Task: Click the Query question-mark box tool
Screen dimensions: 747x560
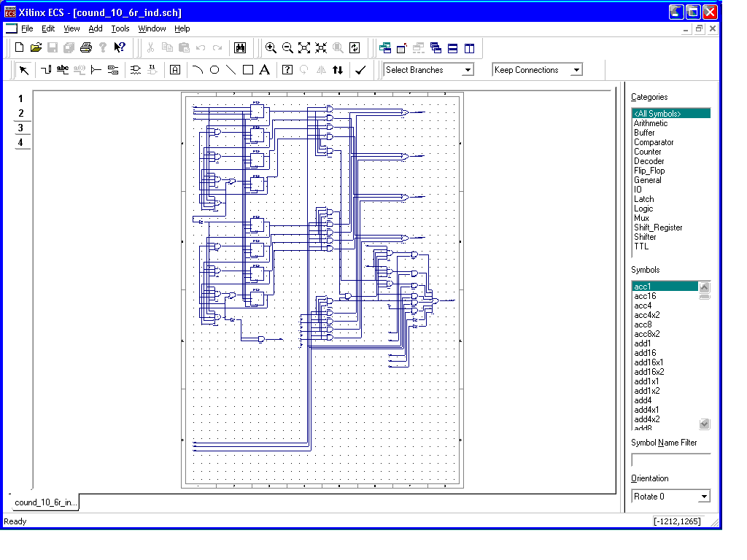Action: (x=287, y=70)
